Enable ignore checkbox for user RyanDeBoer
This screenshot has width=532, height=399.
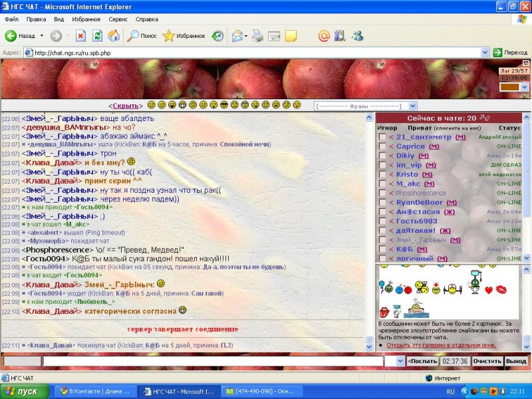pyautogui.click(x=382, y=202)
